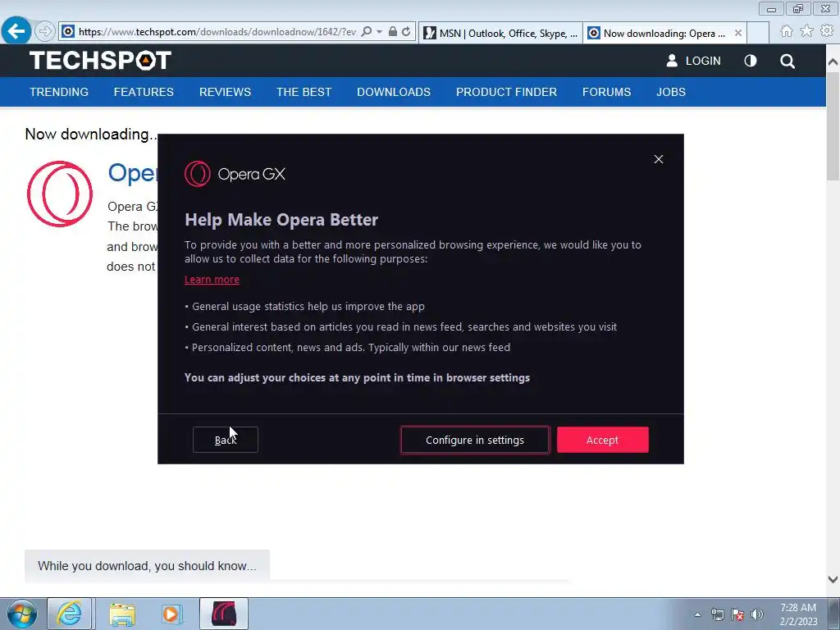
Task: Switch to the MSN Outlook tab
Action: [x=501, y=33]
